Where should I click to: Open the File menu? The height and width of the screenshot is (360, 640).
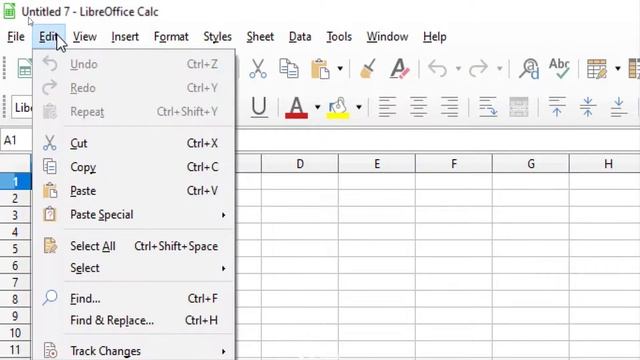click(x=16, y=37)
